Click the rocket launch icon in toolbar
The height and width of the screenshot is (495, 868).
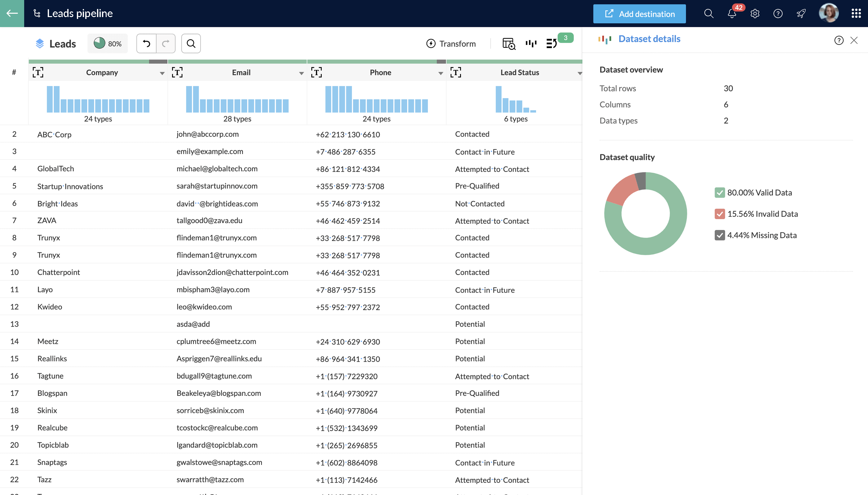801,13
